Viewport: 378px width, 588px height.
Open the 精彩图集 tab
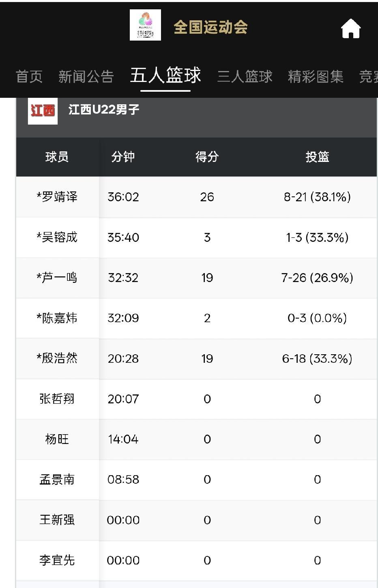(316, 76)
